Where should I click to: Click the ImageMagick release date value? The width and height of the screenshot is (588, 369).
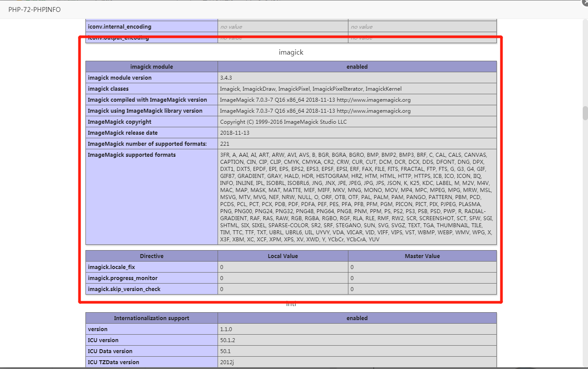click(235, 133)
